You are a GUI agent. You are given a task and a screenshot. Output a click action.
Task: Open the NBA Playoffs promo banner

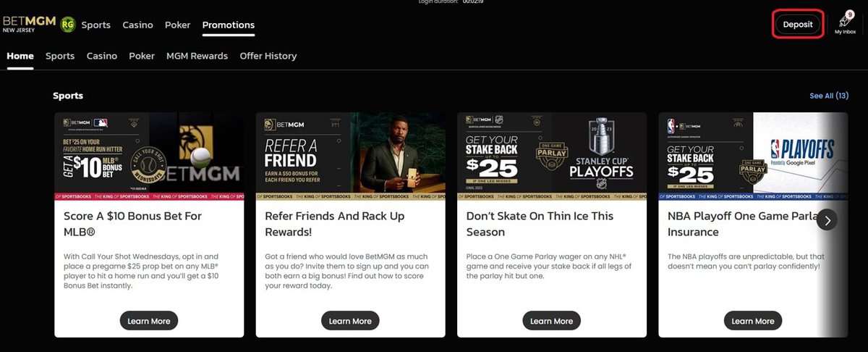pyautogui.click(x=753, y=156)
